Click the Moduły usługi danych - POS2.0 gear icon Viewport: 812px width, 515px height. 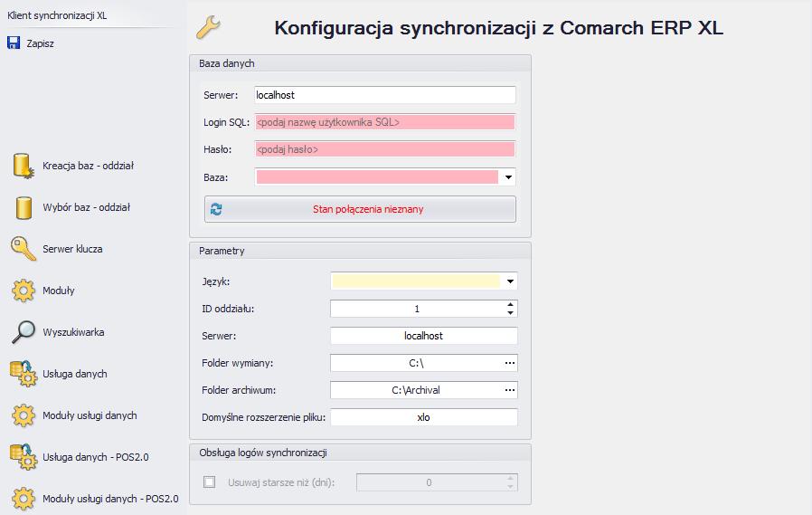click(x=24, y=499)
